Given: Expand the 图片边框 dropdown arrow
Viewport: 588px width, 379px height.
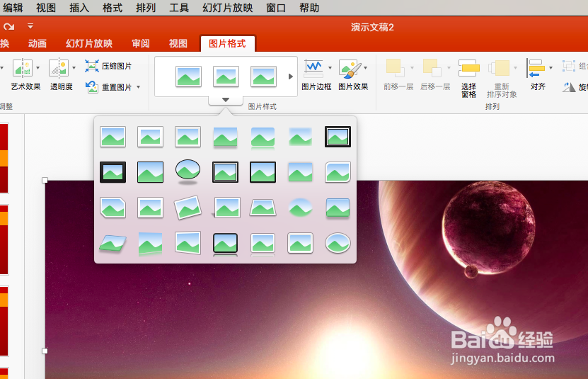Looking at the screenshot, I should pos(330,68).
